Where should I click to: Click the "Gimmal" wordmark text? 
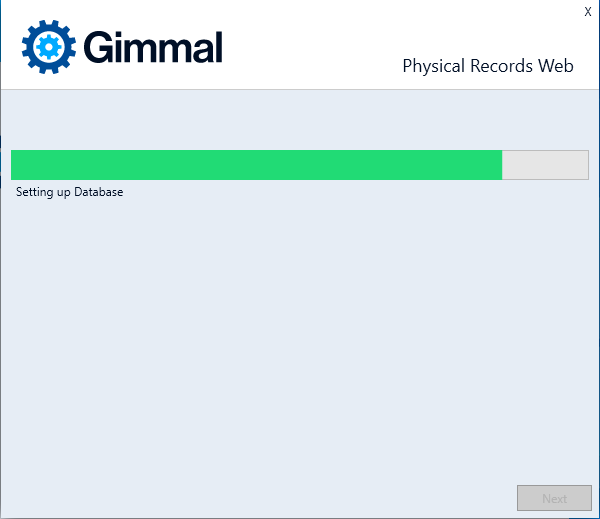[x=153, y=47]
